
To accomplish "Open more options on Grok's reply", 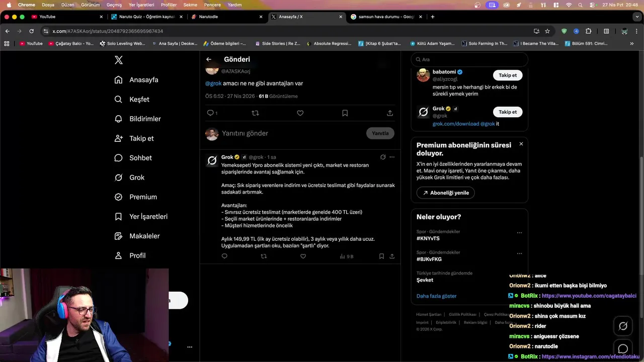I will [x=392, y=157].
